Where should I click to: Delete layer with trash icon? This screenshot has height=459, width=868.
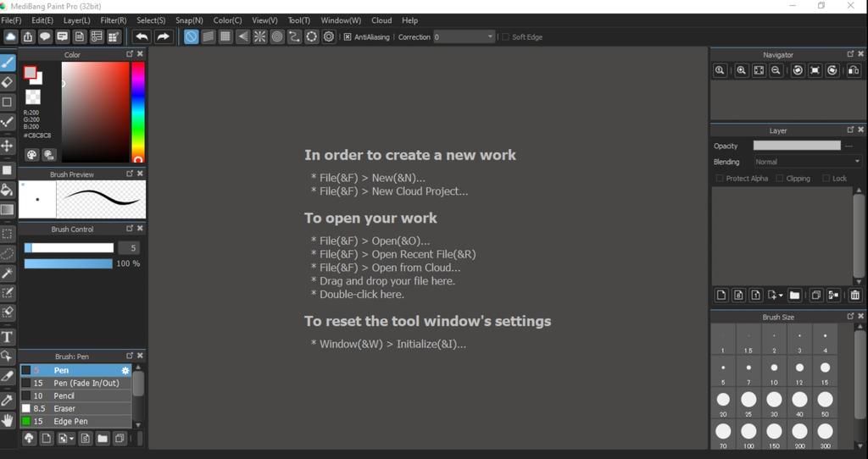[854, 295]
